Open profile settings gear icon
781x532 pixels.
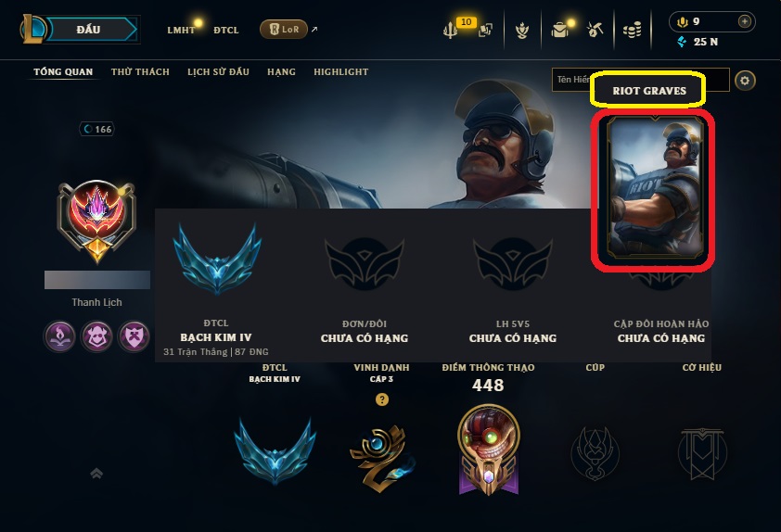point(745,80)
